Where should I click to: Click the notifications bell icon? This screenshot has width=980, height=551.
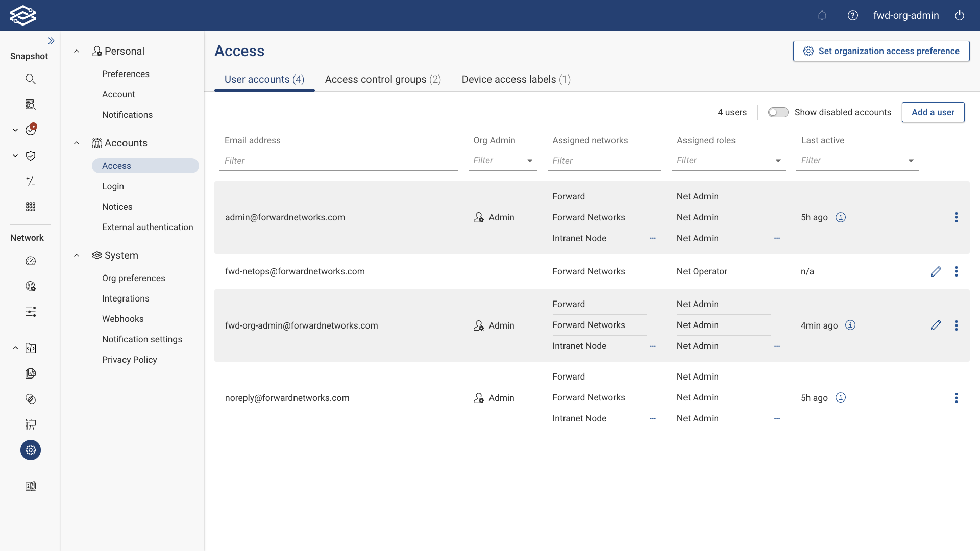tap(822, 15)
